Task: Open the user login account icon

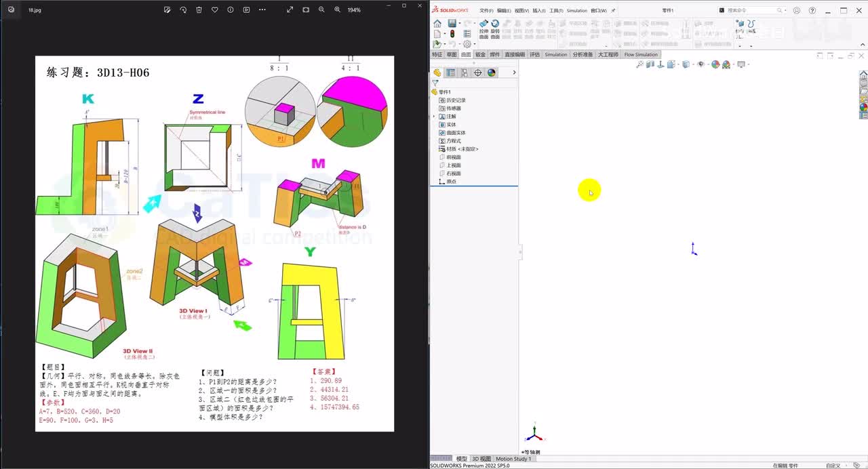Action: (x=796, y=11)
